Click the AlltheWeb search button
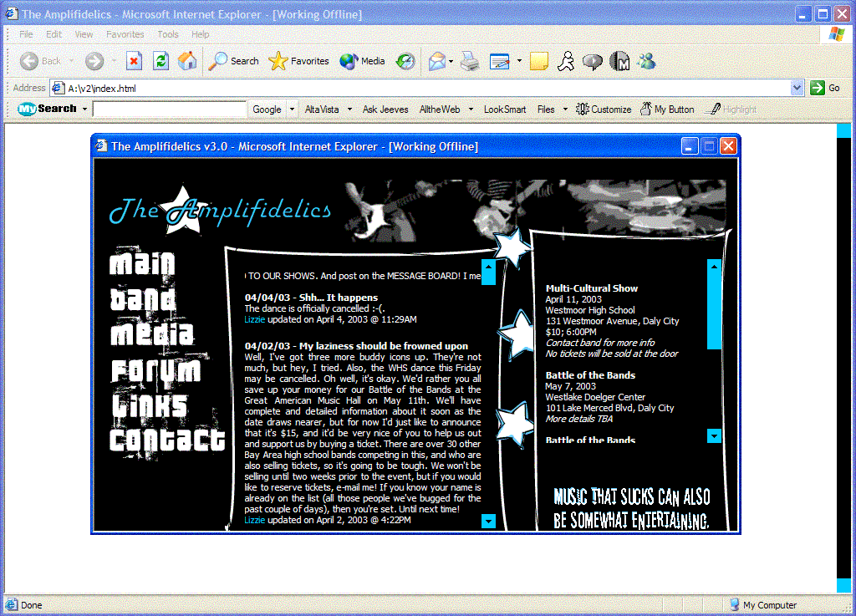 pos(440,109)
